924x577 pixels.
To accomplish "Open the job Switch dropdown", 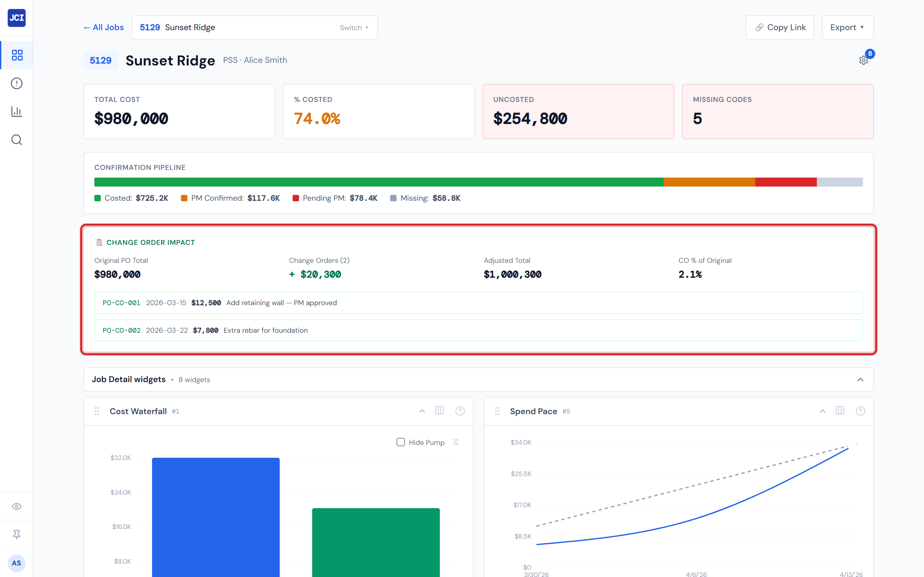I will (x=354, y=28).
